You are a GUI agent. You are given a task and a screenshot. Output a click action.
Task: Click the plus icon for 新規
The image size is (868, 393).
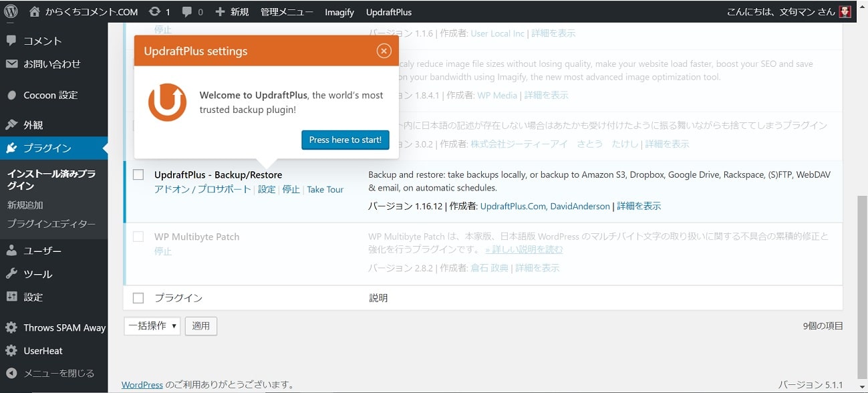[220, 11]
